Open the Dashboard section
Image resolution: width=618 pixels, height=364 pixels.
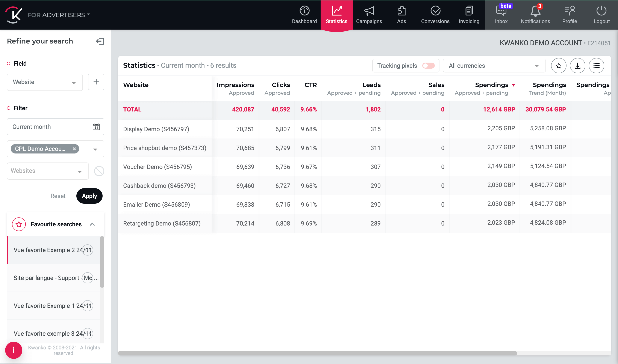(x=304, y=15)
